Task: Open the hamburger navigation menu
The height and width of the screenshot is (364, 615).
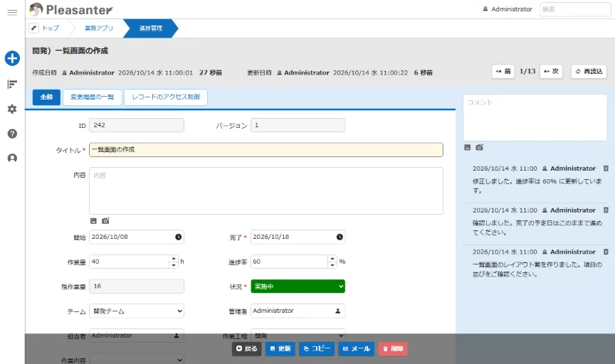Action: click(x=12, y=12)
